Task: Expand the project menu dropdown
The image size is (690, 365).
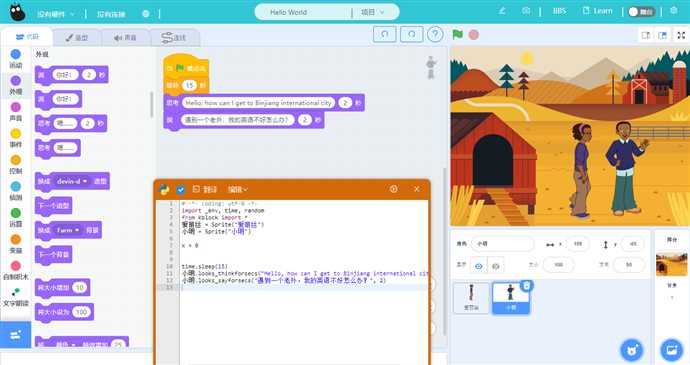Action: [x=372, y=12]
